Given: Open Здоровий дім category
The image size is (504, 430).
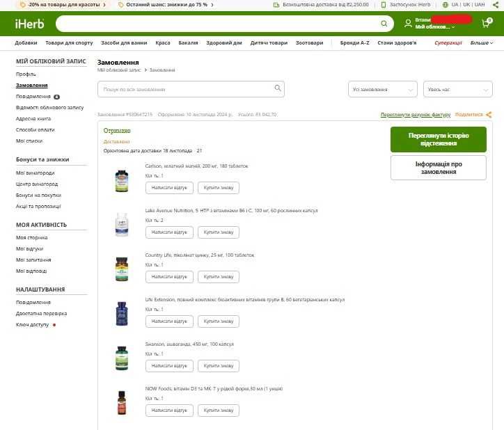Looking at the screenshot, I should [224, 42].
